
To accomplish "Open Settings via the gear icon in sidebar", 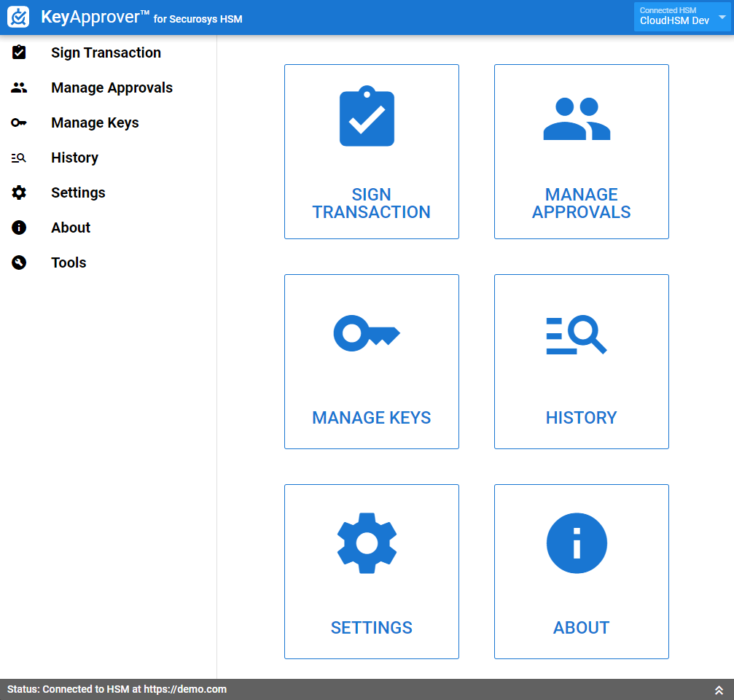I will point(18,192).
